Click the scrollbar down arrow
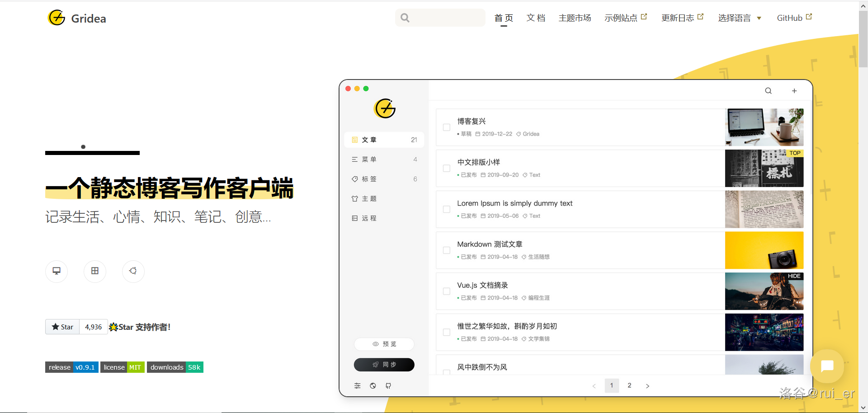 (x=863, y=408)
